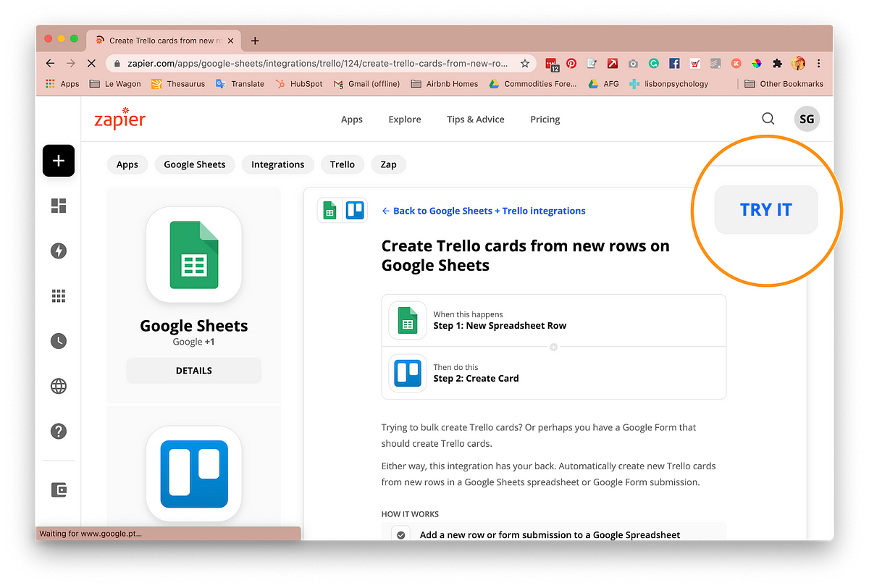This screenshot has width=869, height=588.
Task: Open the wallet billing sidebar icon
Action: click(x=59, y=490)
